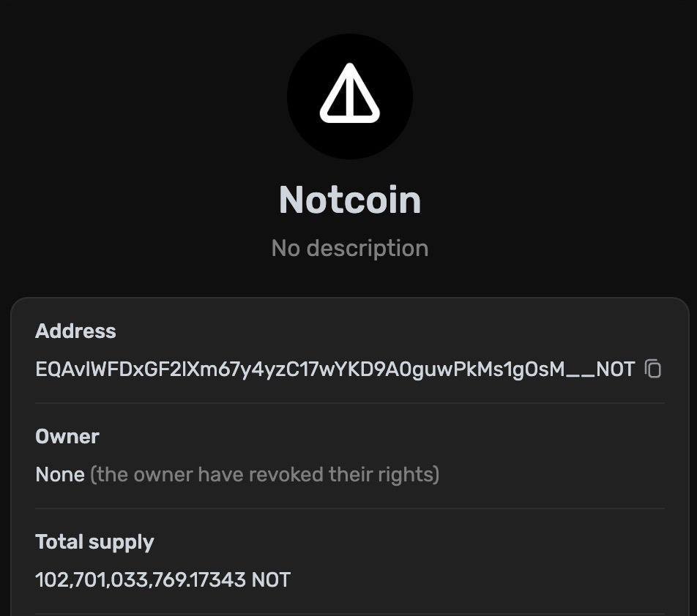This screenshot has width=697, height=616.
Task: Click the "None" owner value
Action: click(x=60, y=475)
